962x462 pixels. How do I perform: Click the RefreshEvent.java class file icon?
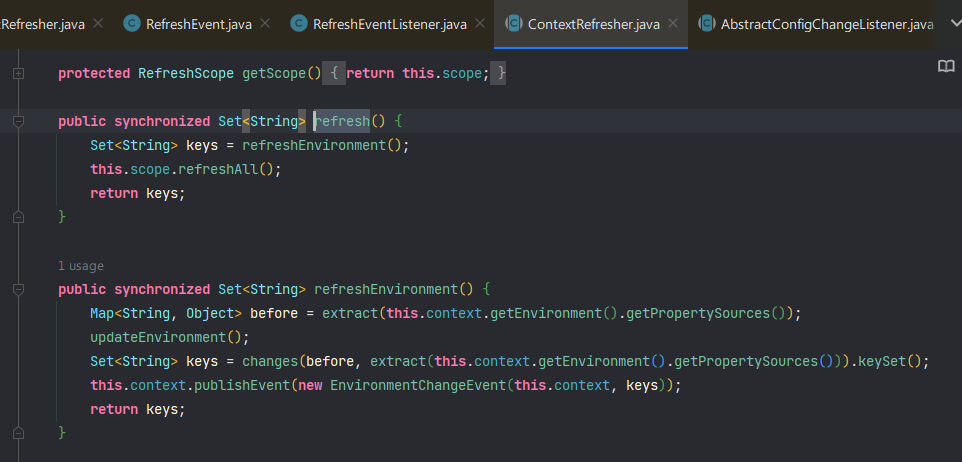pos(131,24)
